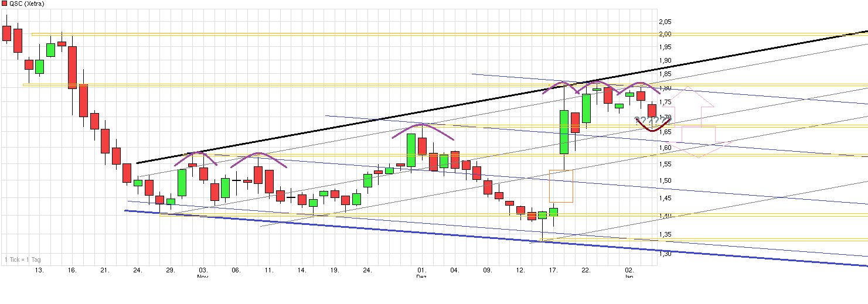Click the 21. date axis label
This screenshot has height=304, width=868.
[105, 271]
